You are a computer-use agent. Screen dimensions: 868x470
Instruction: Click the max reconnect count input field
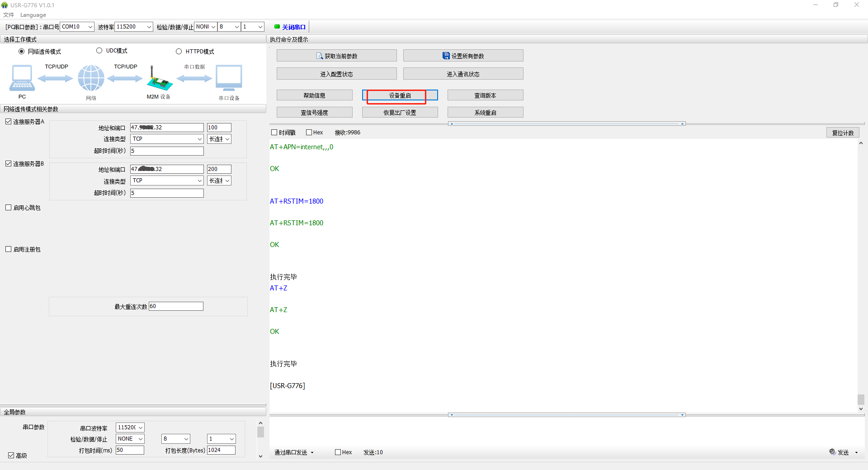pyautogui.click(x=176, y=306)
